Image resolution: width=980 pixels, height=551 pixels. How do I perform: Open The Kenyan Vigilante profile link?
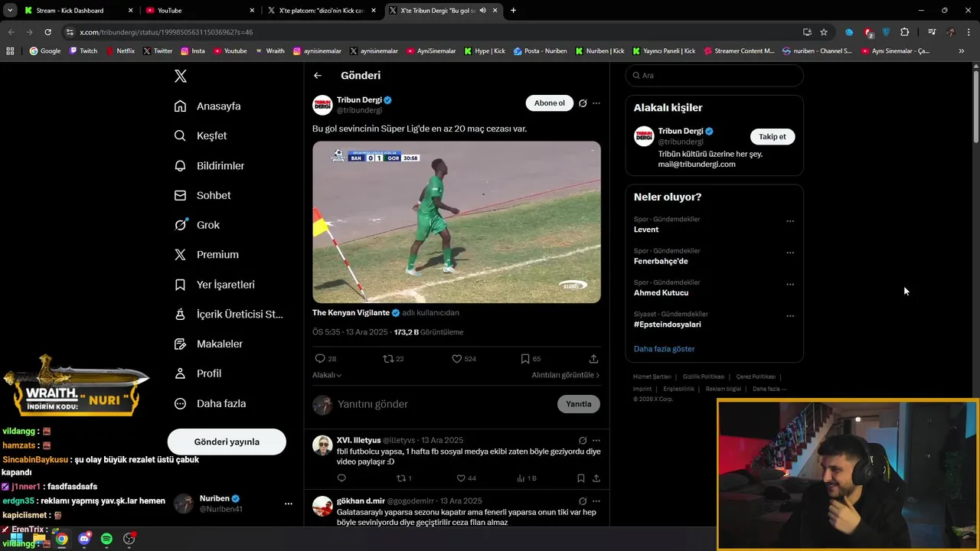click(351, 312)
